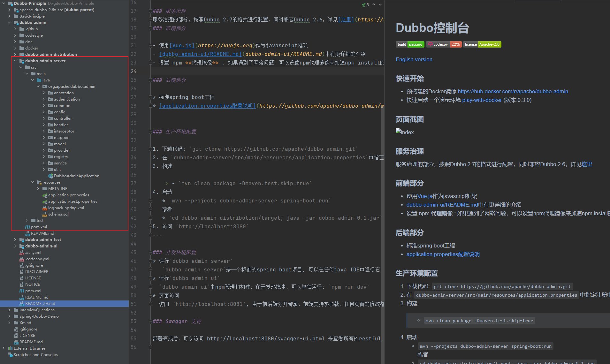The image size is (610, 364).
Task: Expand the Spring-Dubbo-Demo folder
Action: coord(9,316)
